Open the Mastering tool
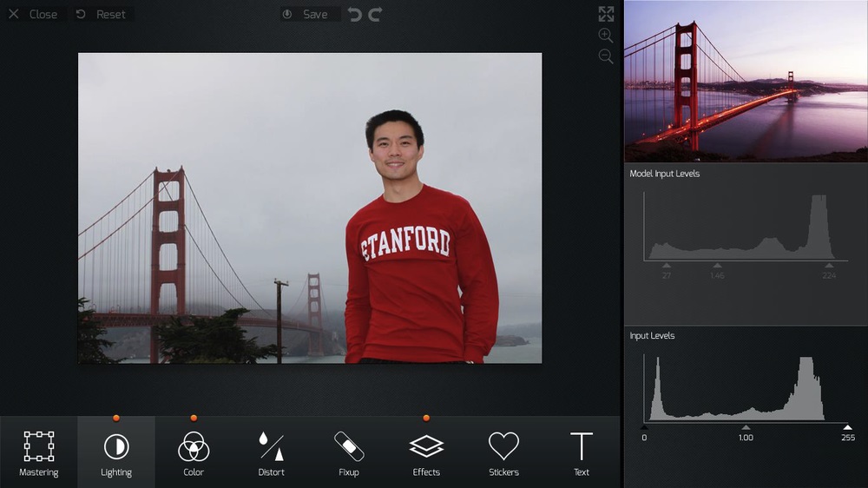The width and height of the screenshot is (868, 488). click(x=39, y=452)
